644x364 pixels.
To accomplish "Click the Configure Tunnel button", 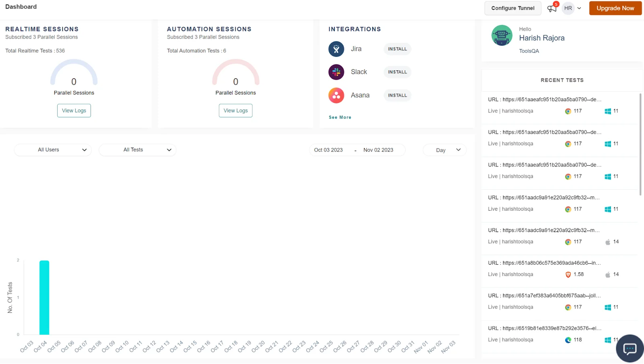I will [x=513, y=8].
